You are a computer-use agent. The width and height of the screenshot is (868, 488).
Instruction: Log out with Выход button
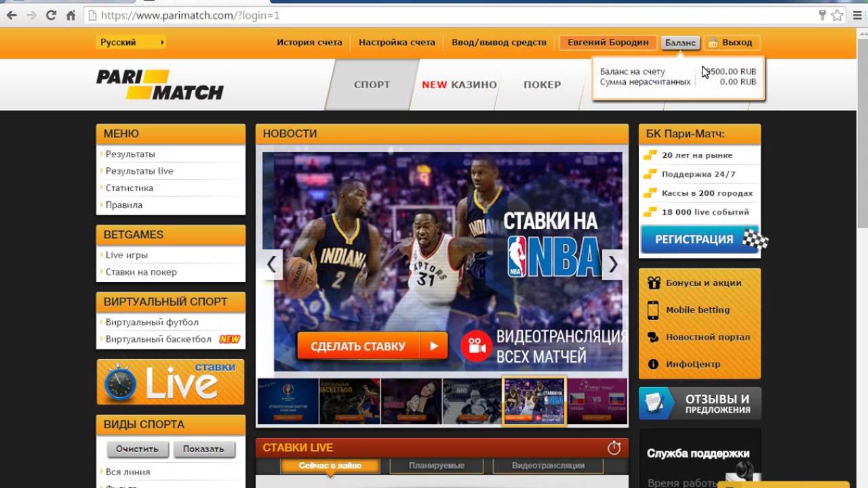click(x=732, y=42)
